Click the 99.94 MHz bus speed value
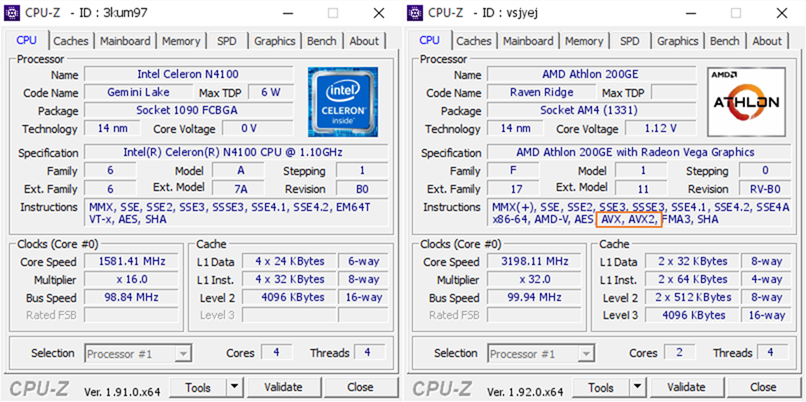Image resolution: width=806 pixels, height=402 pixels. (535, 297)
